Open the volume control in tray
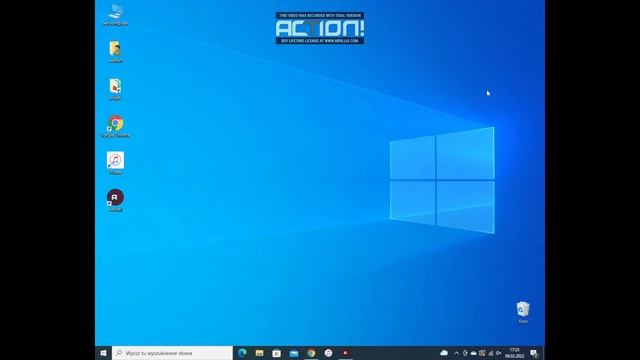Screen dimensions: 640x360 (498, 353)
